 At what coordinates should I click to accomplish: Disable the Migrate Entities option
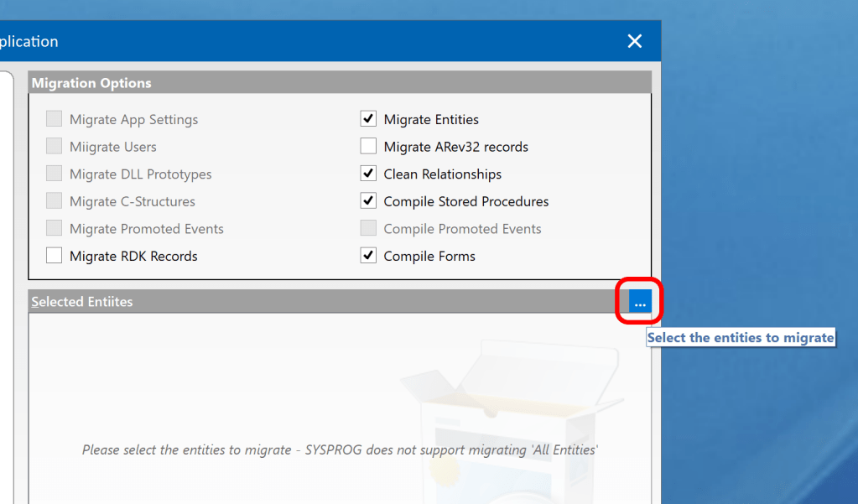(x=367, y=118)
